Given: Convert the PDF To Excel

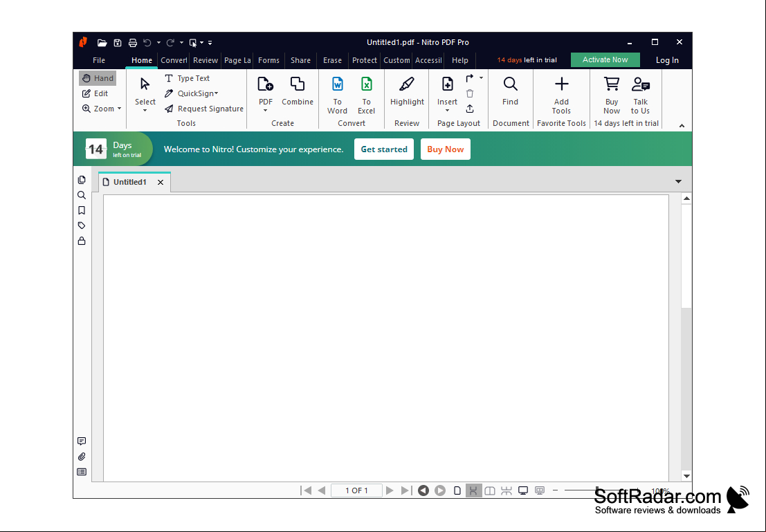Looking at the screenshot, I should tap(366, 95).
